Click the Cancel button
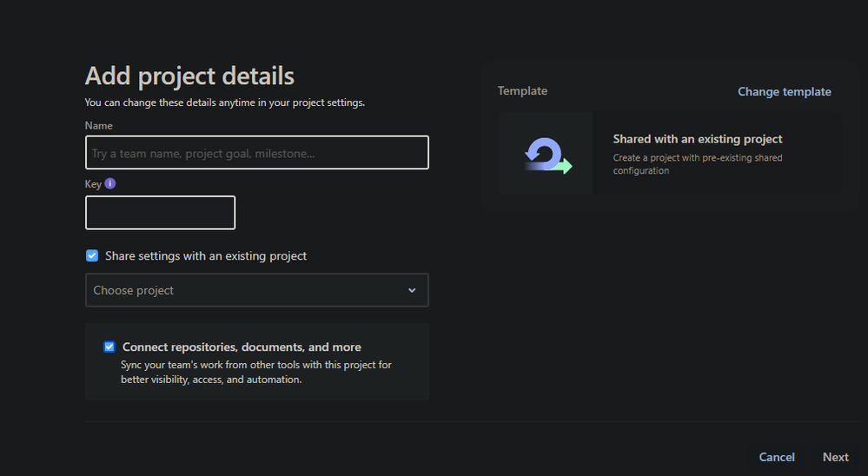This screenshot has height=476, width=868. [x=777, y=457]
